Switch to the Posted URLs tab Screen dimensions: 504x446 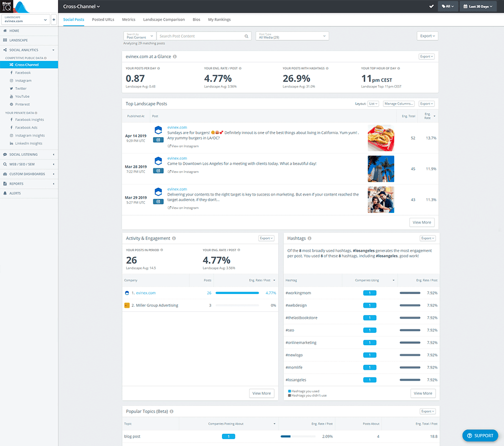coord(103,20)
